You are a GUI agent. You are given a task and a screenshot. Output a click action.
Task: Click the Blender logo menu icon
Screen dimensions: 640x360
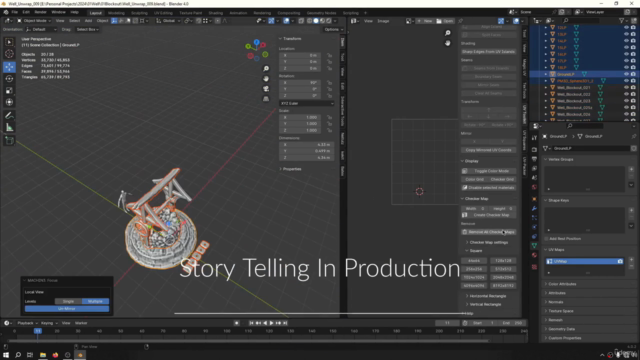[x=6, y=12]
